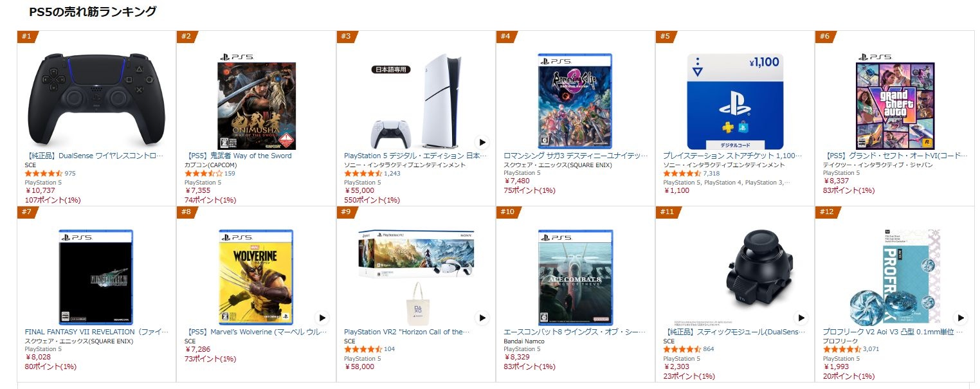Select the ¥58,000 price of PlayStation VR2
This screenshot has width=980, height=389.
click(359, 366)
